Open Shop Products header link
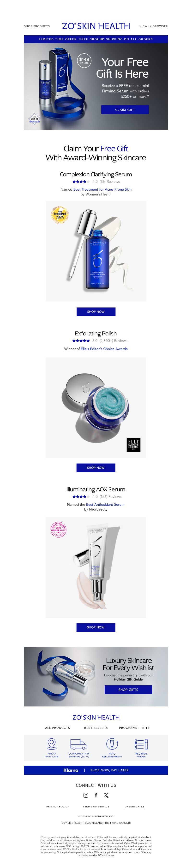The height and width of the screenshot is (868, 192). [37, 26]
